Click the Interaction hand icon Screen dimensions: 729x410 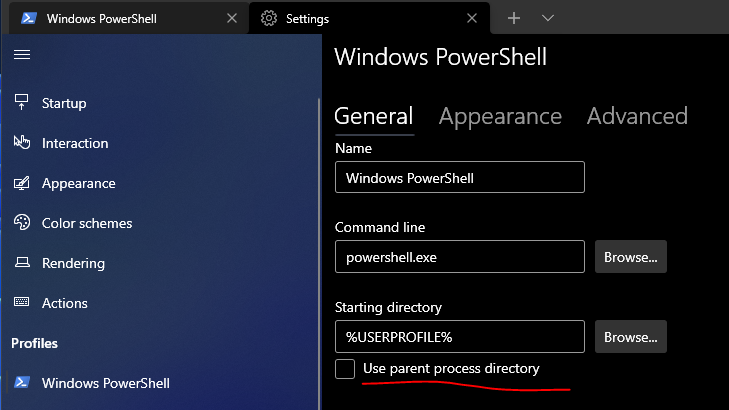[21, 142]
